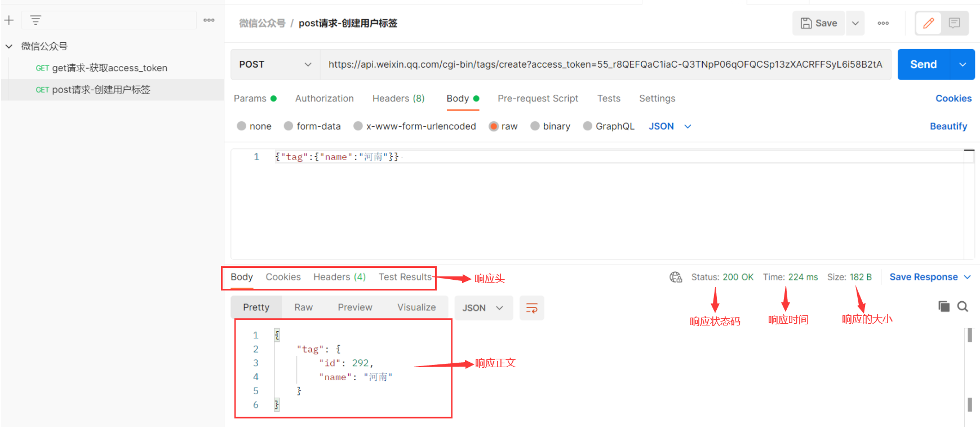Open the Pre-request Script tab

pos(538,99)
